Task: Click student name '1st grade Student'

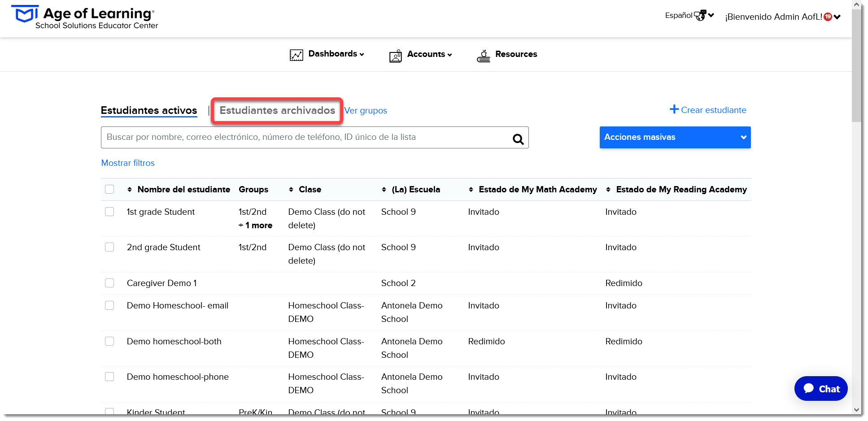Action: click(x=161, y=212)
